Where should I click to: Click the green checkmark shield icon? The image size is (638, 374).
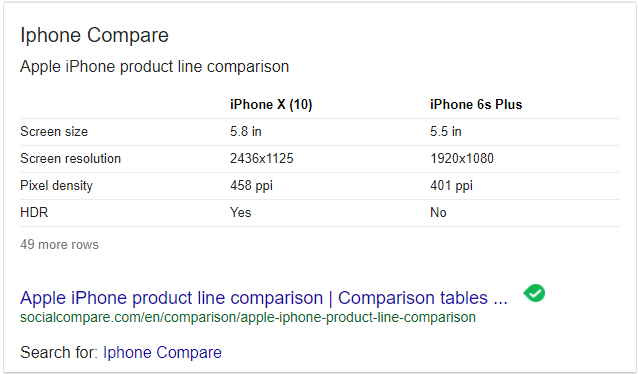pyautogui.click(x=534, y=293)
